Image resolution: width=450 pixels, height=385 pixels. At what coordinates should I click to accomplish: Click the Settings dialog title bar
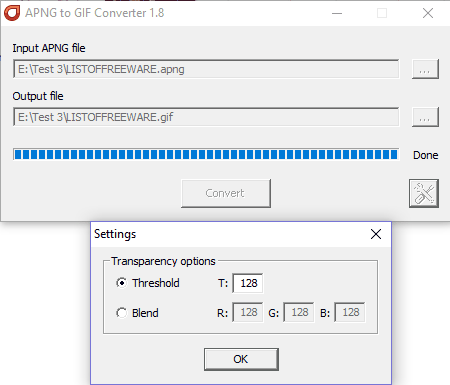pos(230,234)
